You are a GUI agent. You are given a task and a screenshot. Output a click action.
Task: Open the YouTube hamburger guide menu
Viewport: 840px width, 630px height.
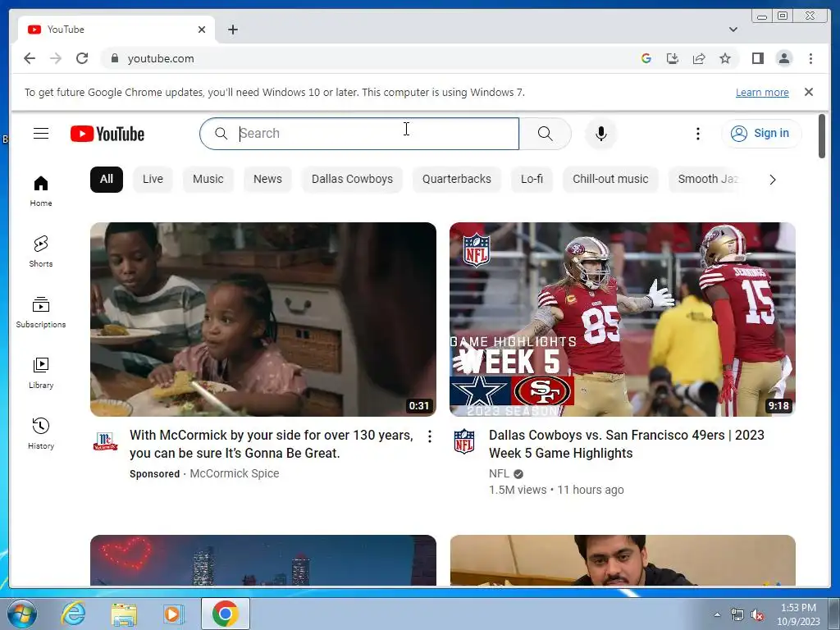tap(41, 134)
